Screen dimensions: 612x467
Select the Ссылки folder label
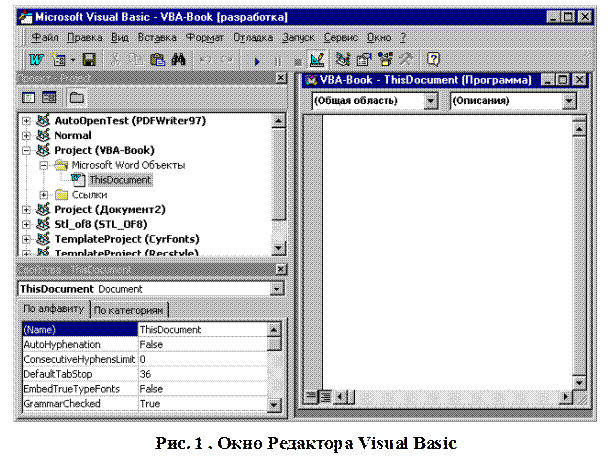pos(89,194)
